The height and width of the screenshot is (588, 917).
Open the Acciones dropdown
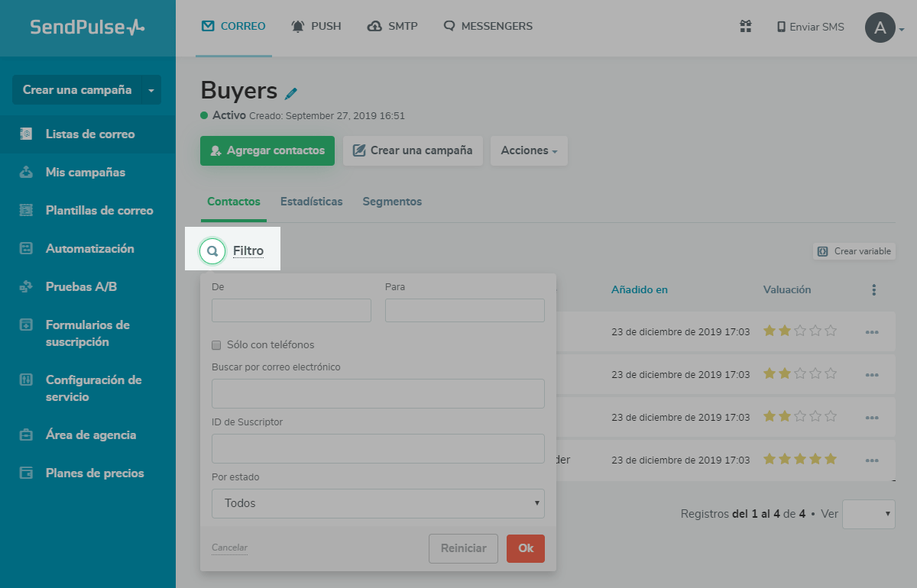529,150
